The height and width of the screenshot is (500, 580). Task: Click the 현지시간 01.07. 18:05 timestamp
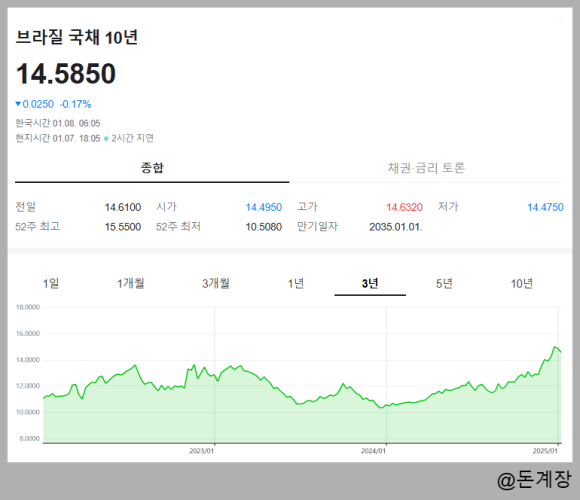coord(58,138)
